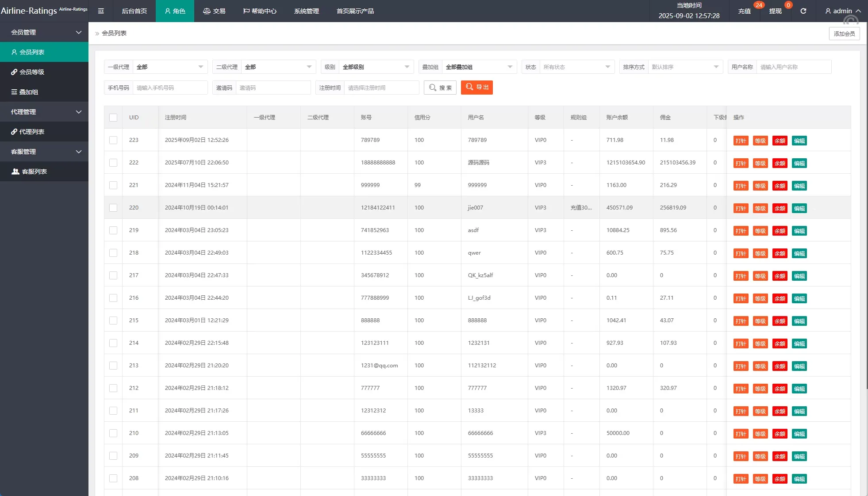Viewport: 868px width, 496px height.
Task: Open 客服列表 in the sidebar
Action: (x=34, y=172)
